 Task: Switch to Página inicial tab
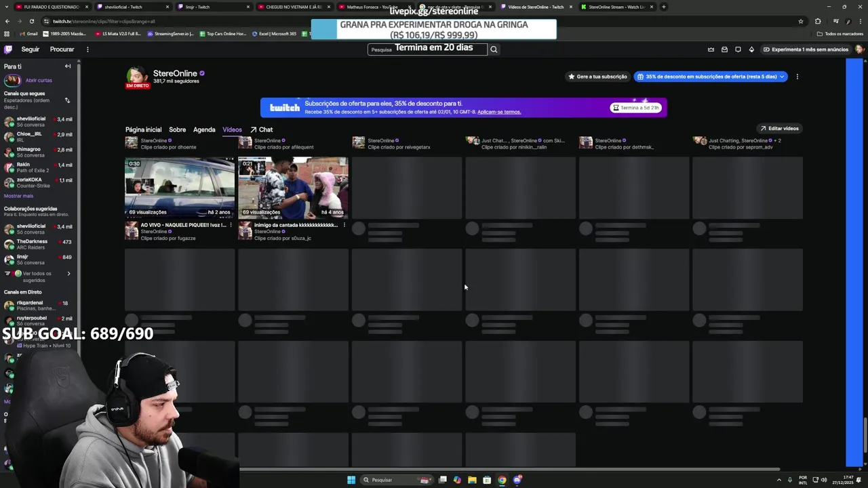pyautogui.click(x=143, y=129)
